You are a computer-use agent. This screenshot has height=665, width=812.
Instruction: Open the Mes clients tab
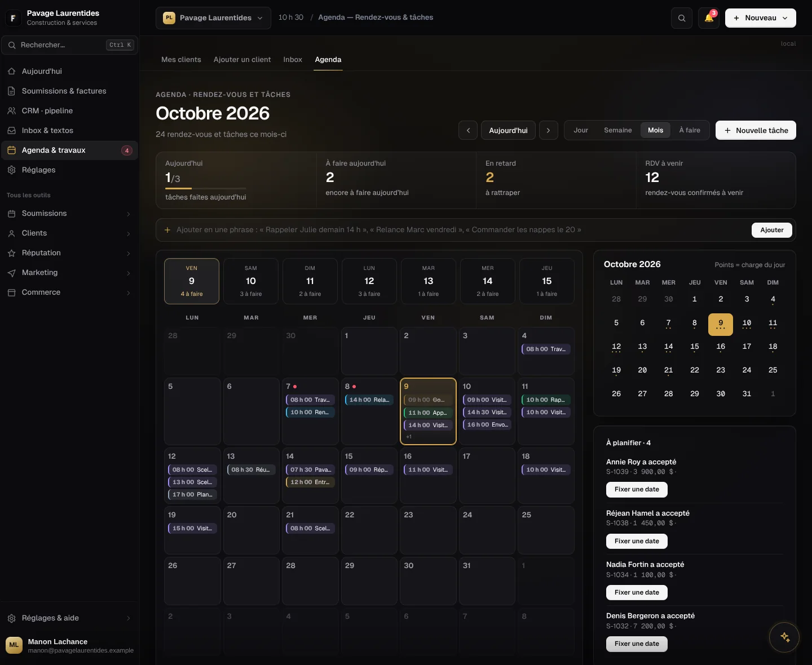[181, 60]
